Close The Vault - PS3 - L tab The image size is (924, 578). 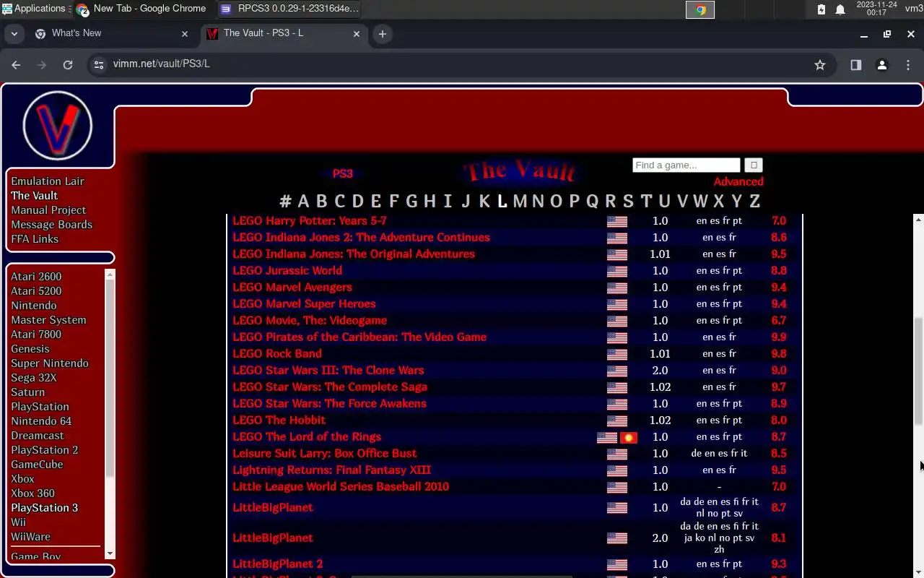357,33
